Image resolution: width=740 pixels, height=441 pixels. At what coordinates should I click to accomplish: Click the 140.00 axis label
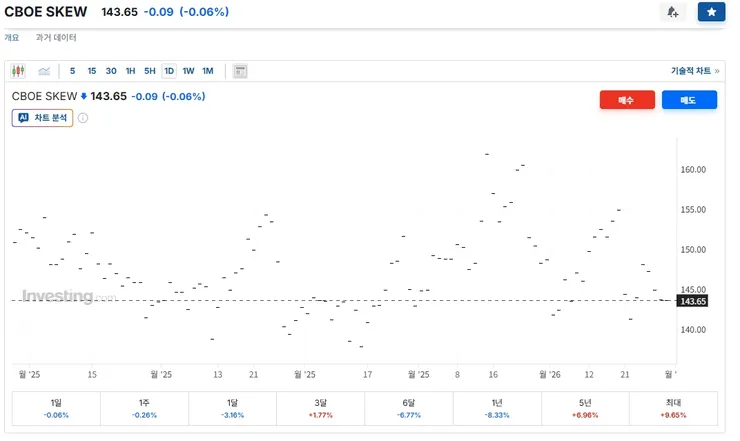coord(693,330)
